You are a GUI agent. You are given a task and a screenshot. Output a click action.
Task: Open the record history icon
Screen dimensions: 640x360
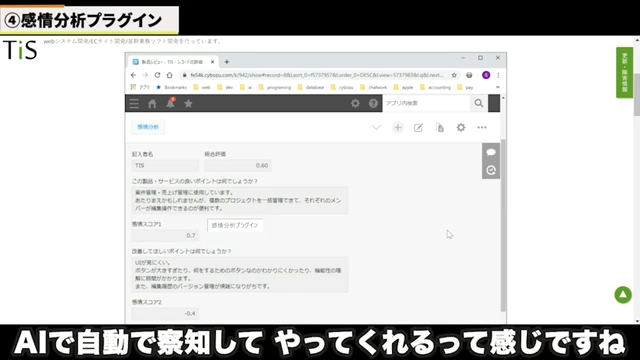[491, 170]
